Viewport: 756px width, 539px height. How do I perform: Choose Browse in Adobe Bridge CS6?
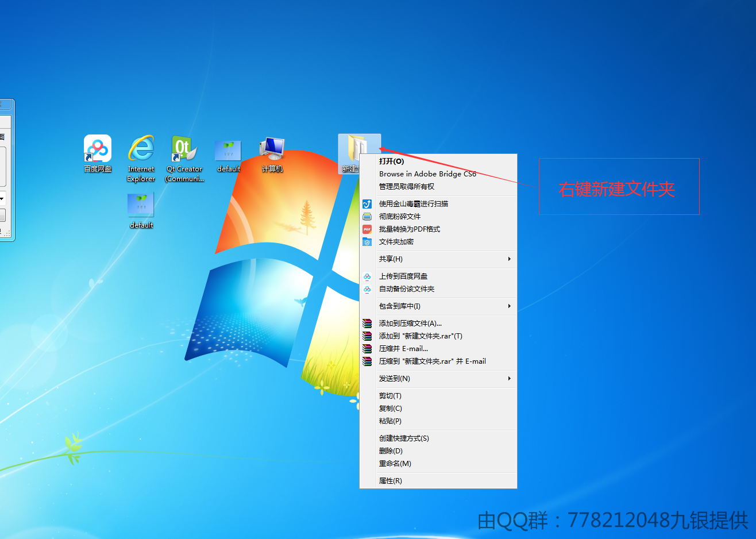[438, 174]
